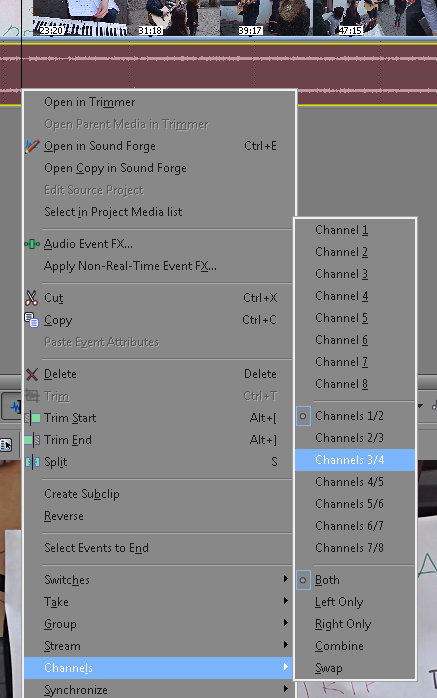Click the Copy pages icon
The image size is (437, 698).
32,320
